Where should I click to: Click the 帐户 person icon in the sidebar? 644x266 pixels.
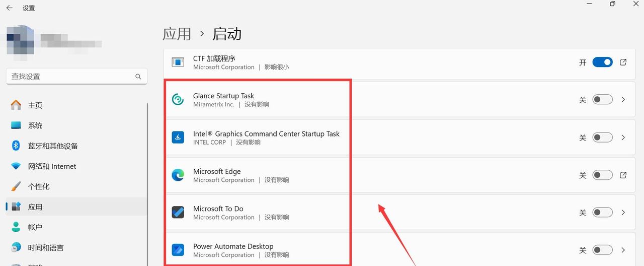16,227
